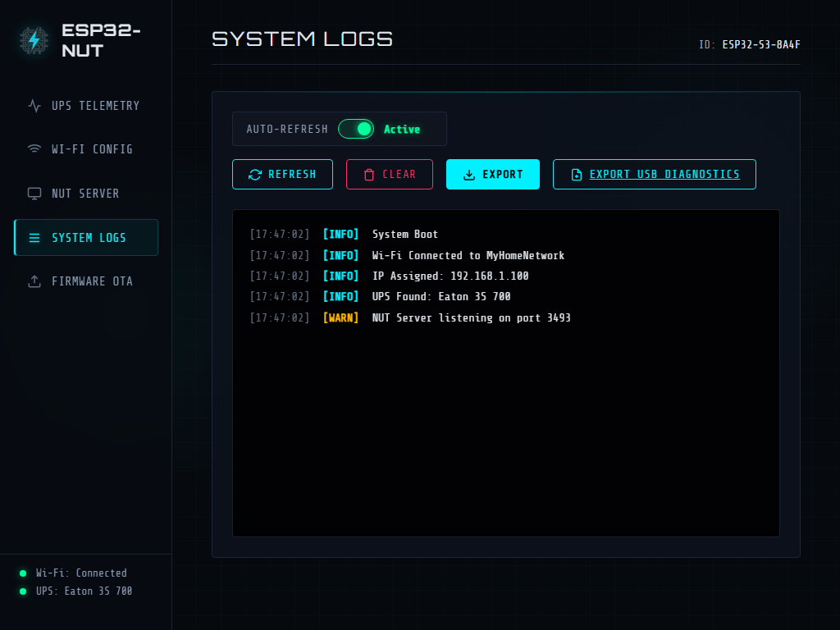Click the NUT Server monitor icon
Image resolution: width=840 pixels, height=630 pixels.
(x=34, y=194)
